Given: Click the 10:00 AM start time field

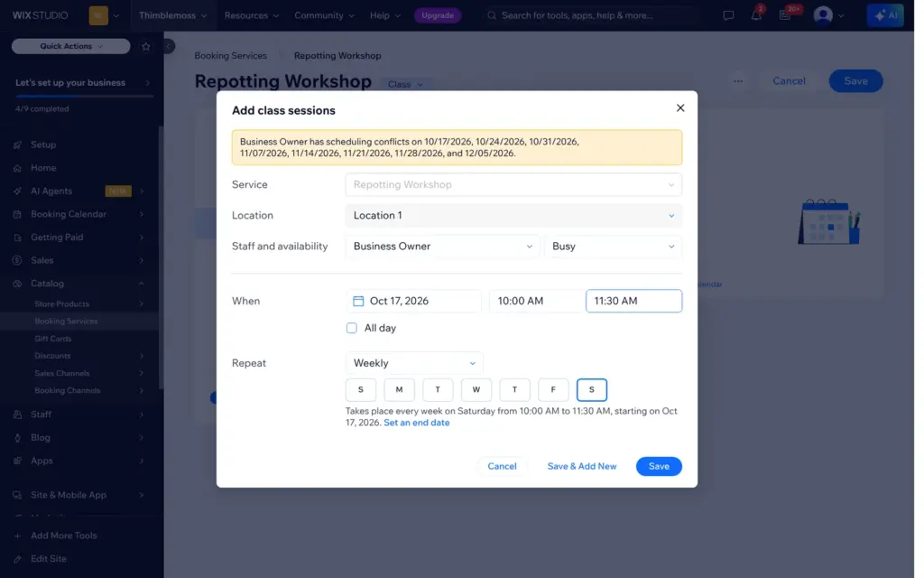Looking at the screenshot, I should click(536, 301).
